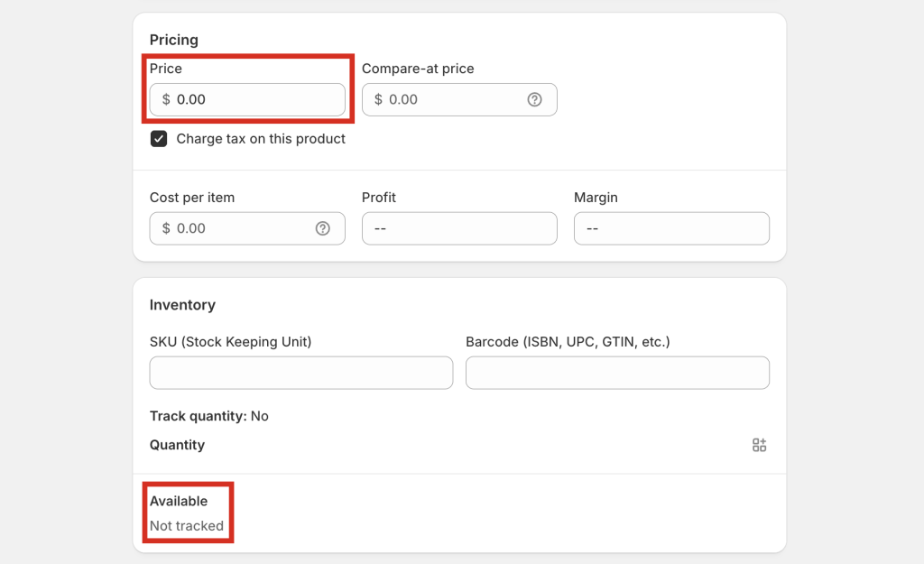
Task: Click the Available label
Action: 179,501
